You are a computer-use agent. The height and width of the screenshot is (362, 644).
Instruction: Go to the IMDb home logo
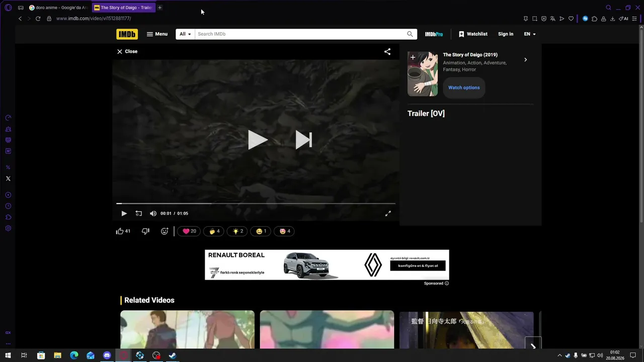click(127, 34)
